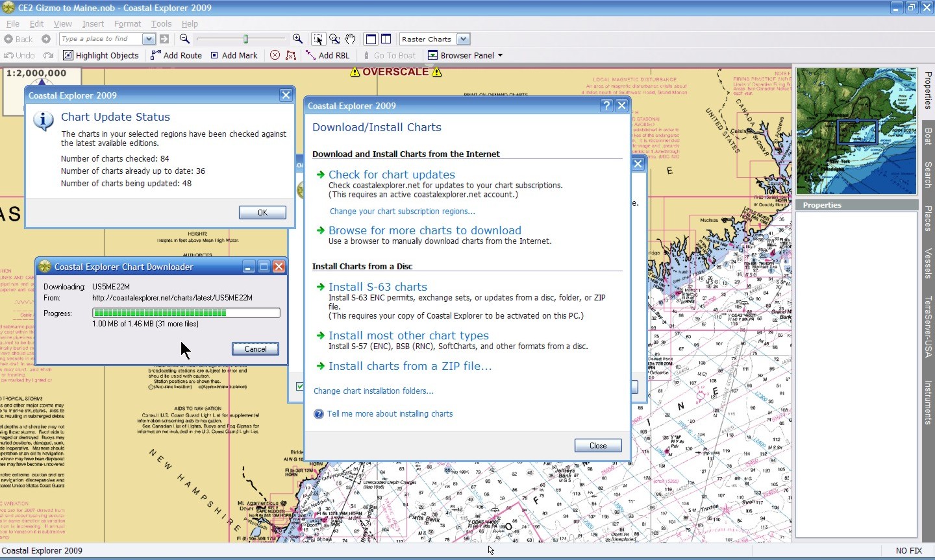The height and width of the screenshot is (560, 935).
Task: Click the zoom in magnifier icon
Action: point(297,39)
